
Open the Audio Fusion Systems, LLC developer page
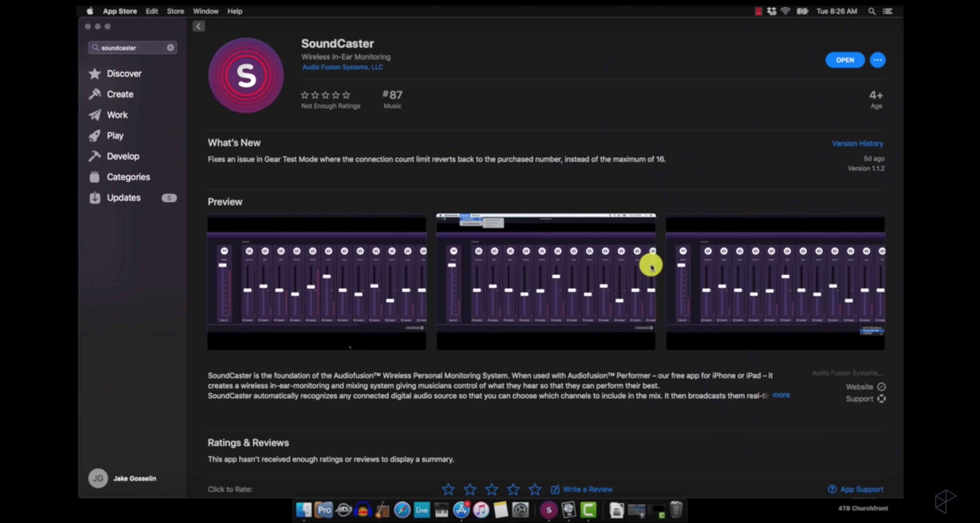(342, 67)
